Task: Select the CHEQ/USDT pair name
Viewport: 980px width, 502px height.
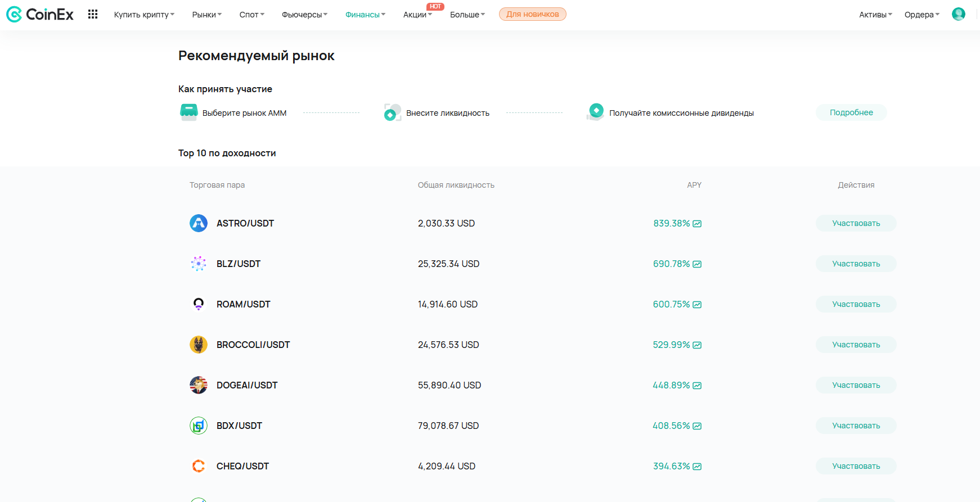Action: pos(242,466)
